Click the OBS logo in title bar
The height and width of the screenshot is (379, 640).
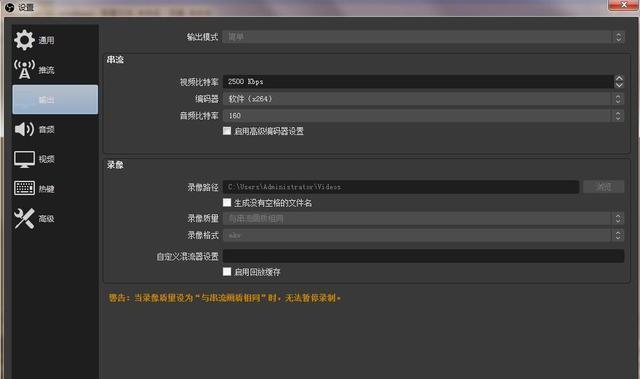click(x=9, y=7)
